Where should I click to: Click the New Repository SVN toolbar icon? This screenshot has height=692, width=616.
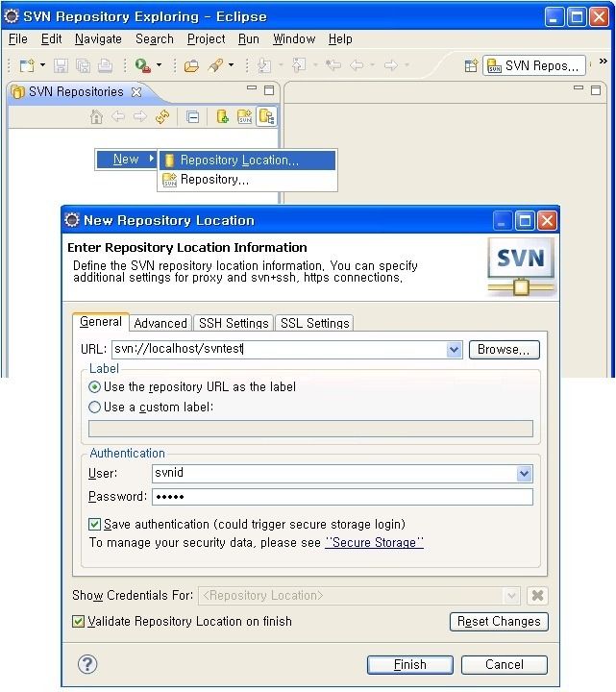pos(244,117)
